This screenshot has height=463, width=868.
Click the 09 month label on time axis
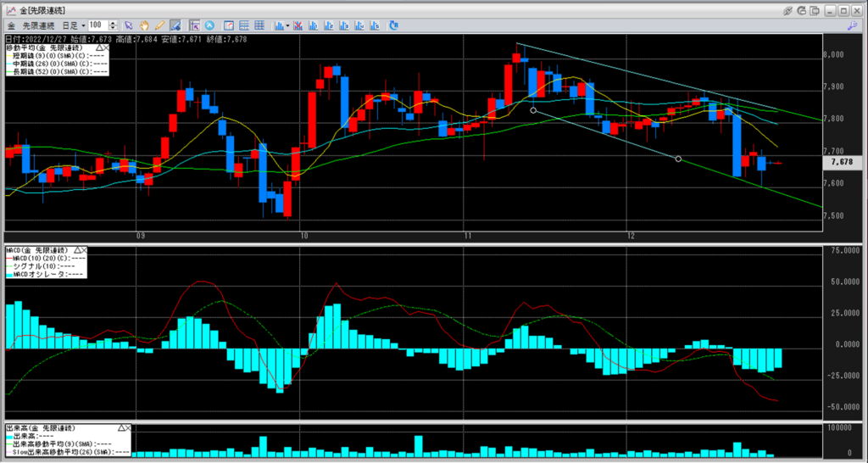(141, 237)
